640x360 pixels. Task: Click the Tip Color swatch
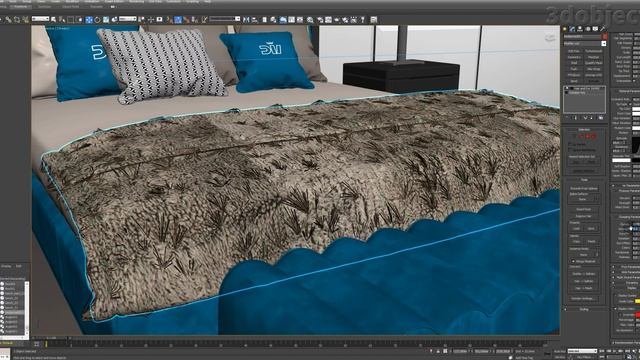pyautogui.click(x=636, y=109)
